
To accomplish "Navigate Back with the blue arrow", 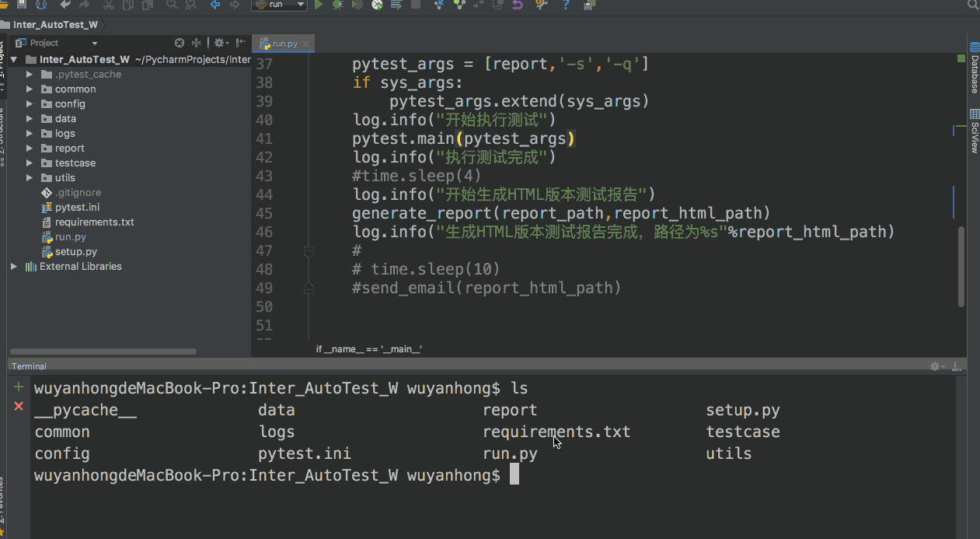I will click(215, 5).
